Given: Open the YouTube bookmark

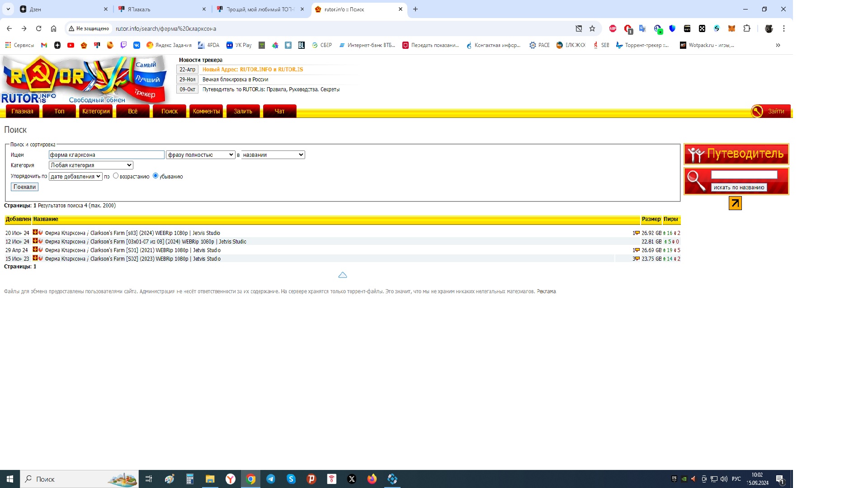Looking at the screenshot, I should point(71,45).
